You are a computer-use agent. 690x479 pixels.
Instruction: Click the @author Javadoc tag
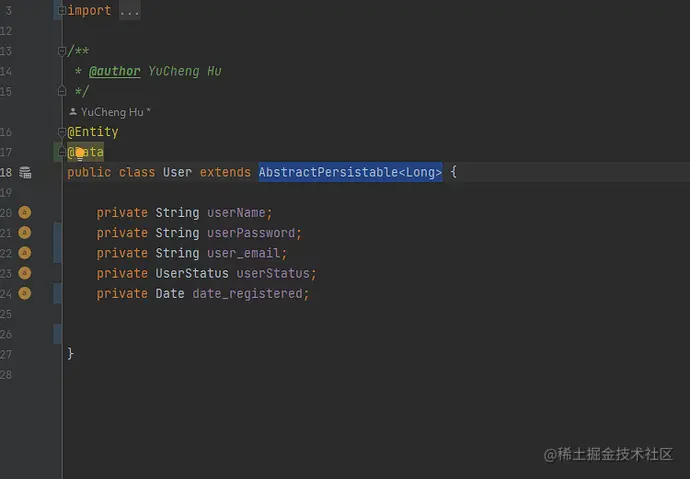coord(115,71)
